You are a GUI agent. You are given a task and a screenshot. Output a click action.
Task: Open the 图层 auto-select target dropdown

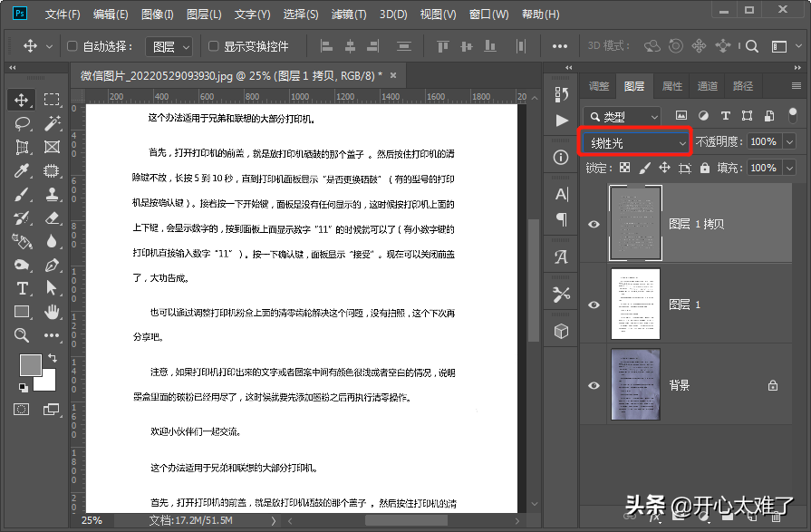coord(169,47)
